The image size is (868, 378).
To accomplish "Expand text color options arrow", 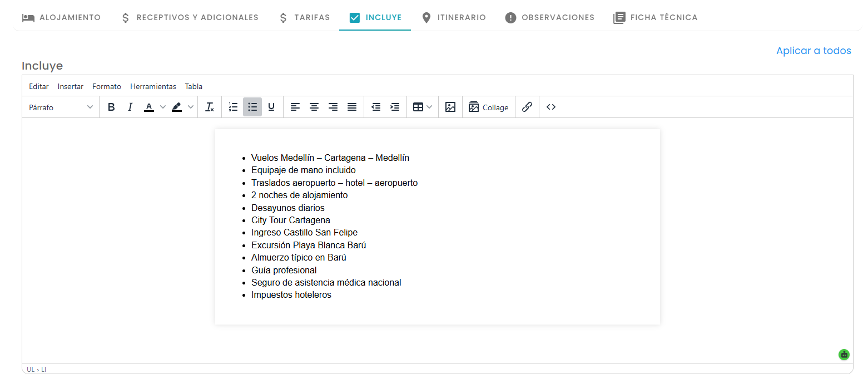I will [163, 107].
